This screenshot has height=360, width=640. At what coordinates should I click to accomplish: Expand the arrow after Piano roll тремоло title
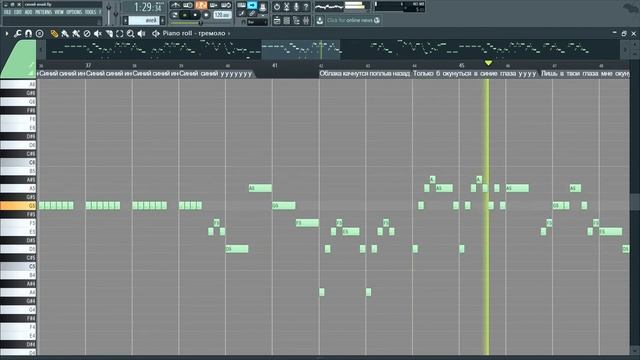[229, 33]
